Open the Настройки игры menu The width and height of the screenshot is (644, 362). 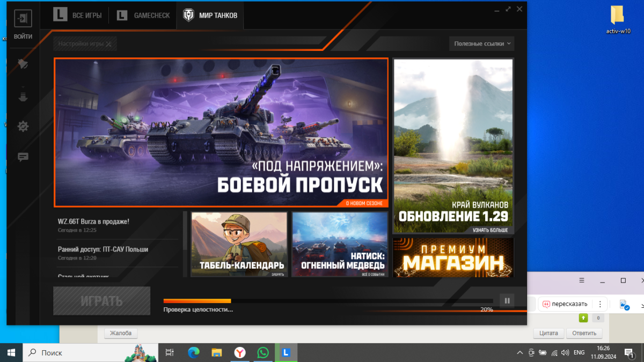click(x=85, y=44)
